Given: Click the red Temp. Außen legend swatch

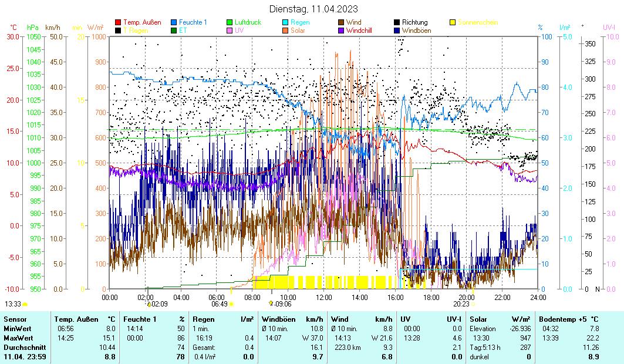Looking at the screenshot, I should click(x=118, y=22).
